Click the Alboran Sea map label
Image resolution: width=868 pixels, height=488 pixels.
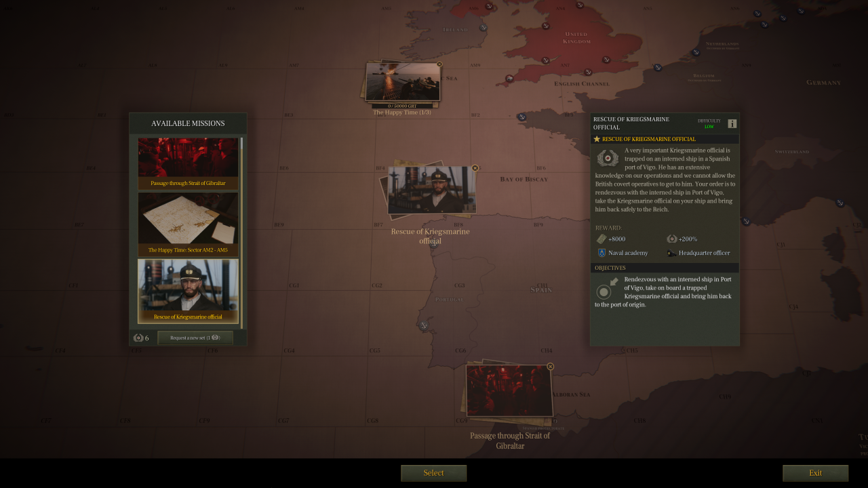(x=571, y=394)
